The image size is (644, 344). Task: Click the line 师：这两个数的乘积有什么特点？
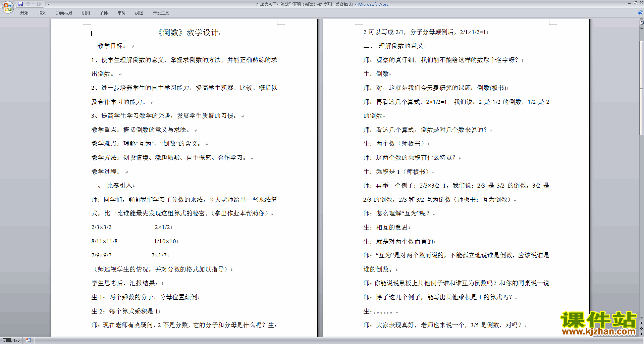click(x=410, y=158)
